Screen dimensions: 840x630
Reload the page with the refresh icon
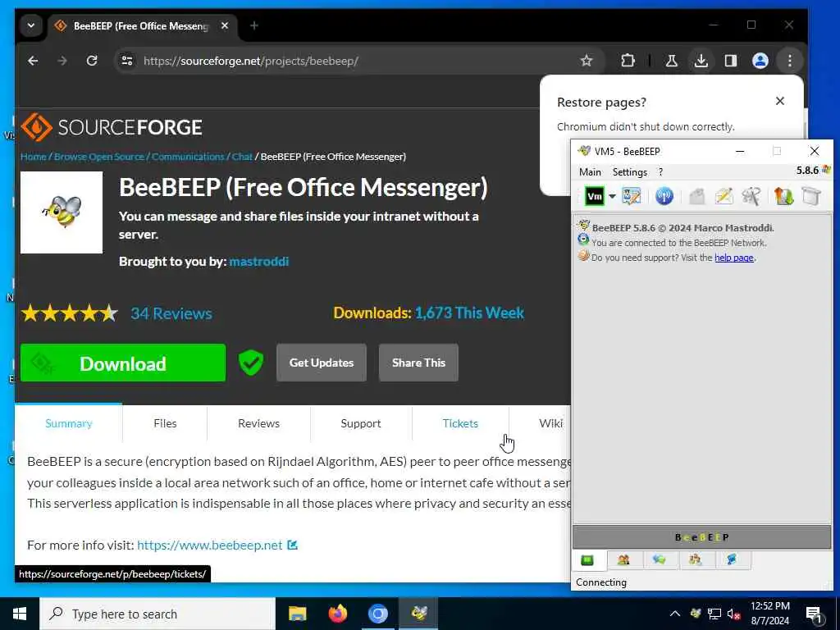pos(92,61)
